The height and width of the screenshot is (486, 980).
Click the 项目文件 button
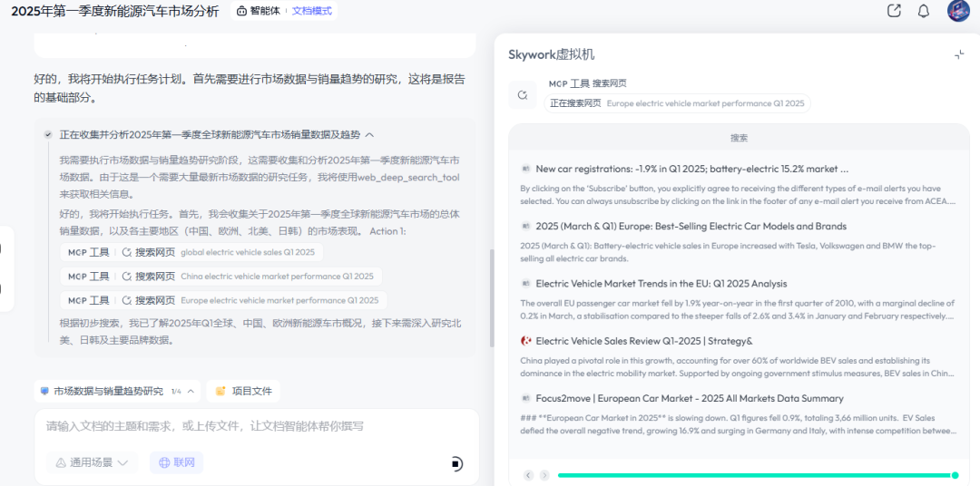(243, 391)
